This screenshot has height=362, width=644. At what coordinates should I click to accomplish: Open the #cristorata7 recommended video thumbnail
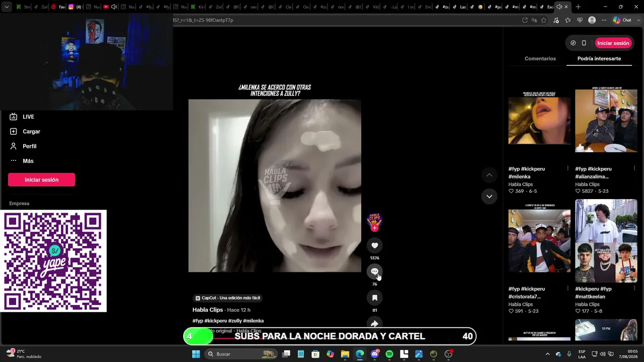pos(539,240)
